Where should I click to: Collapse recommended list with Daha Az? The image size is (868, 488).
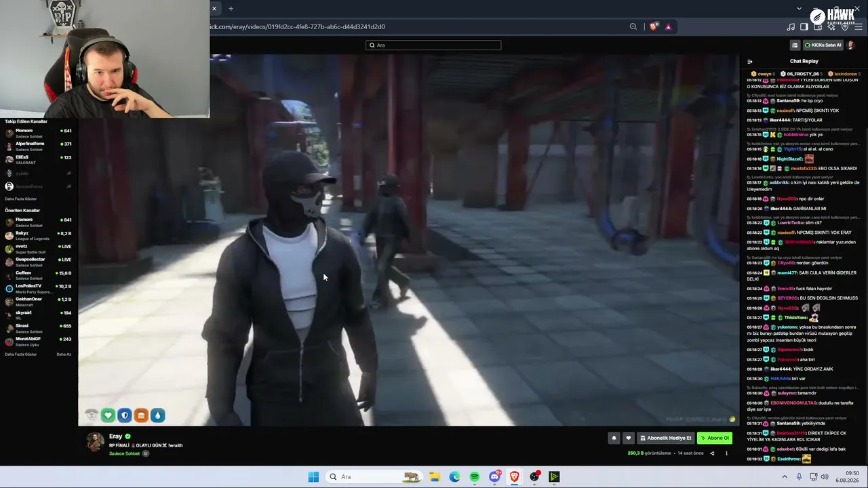[x=64, y=354]
